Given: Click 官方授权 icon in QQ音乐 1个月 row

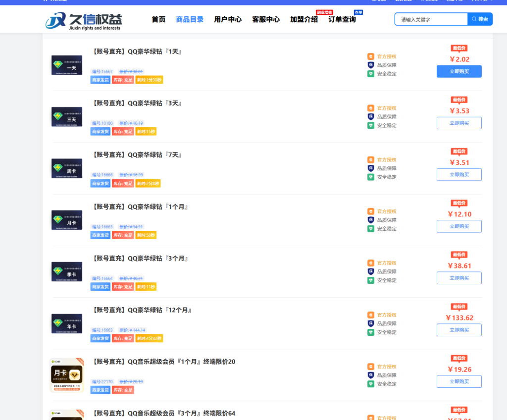Looking at the screenshot, I should click(371, 367).
